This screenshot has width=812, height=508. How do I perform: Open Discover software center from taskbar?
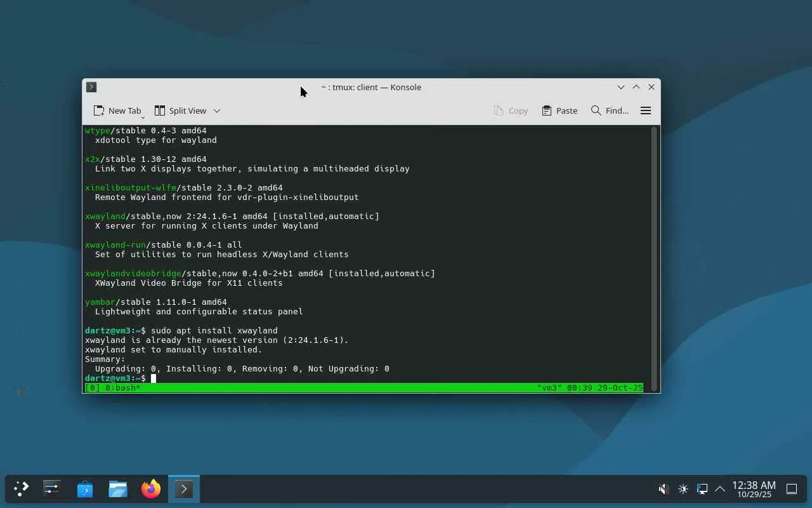click(85, 489)
